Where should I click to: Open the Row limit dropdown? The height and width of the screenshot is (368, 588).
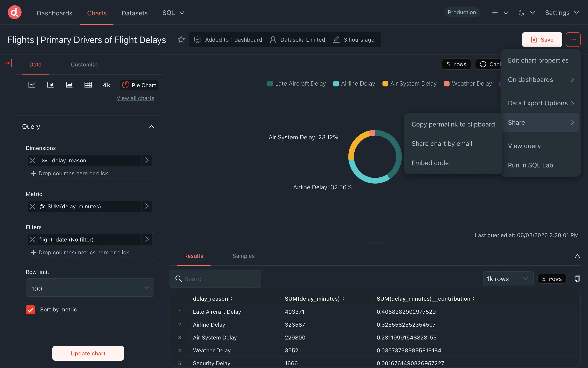click(90, 288)
